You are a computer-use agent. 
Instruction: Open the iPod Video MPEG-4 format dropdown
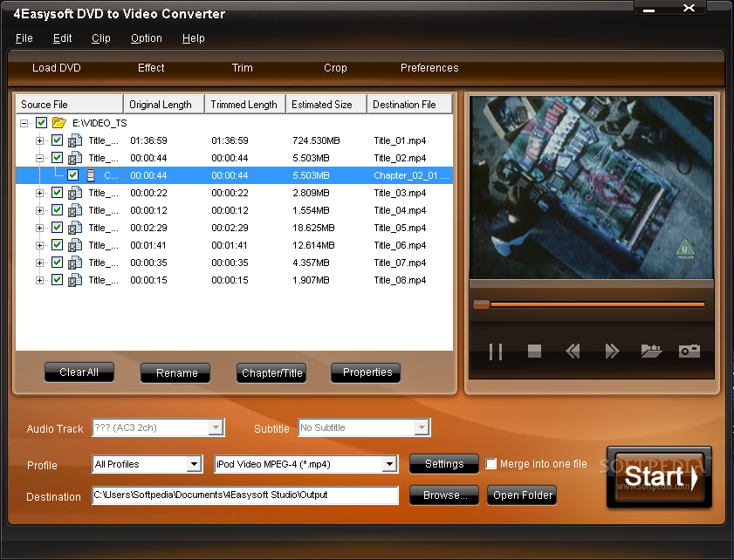point(389,464)
